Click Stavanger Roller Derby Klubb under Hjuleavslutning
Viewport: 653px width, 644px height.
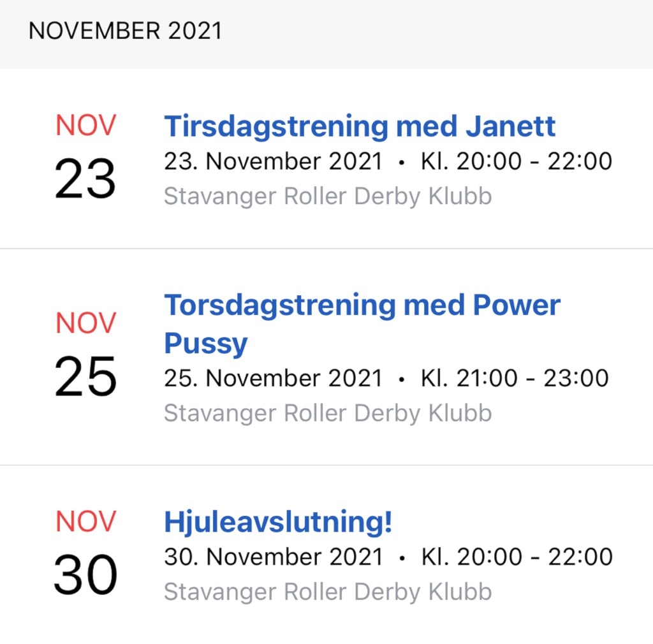coord(328,592)
